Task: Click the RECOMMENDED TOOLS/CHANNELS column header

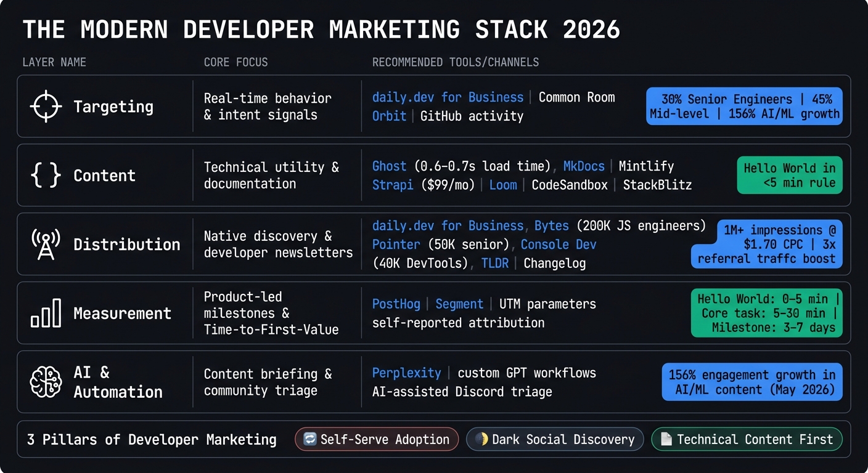Action: 456,62
